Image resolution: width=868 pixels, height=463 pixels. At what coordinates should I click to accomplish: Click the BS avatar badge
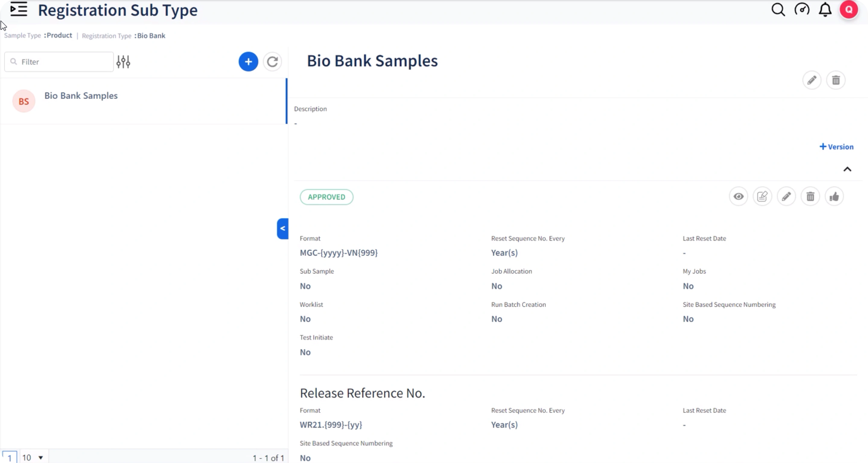click(x=24, y=101)
